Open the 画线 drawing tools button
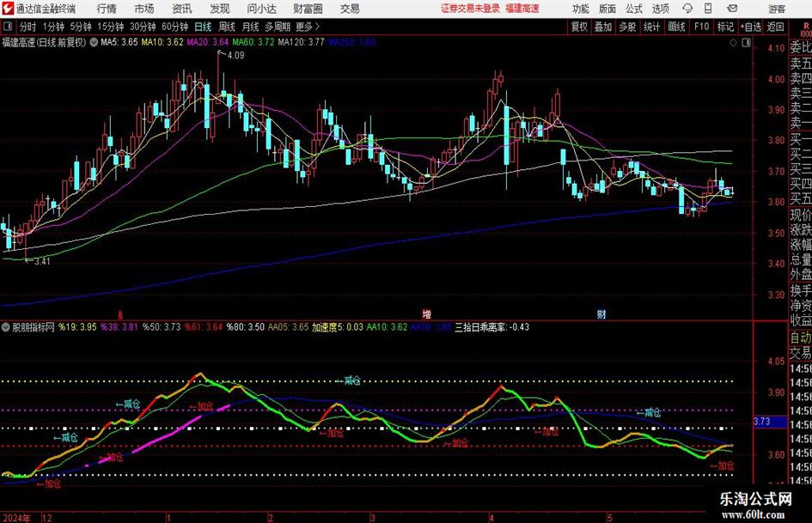 pyautogui.click(x=676, y=27)
